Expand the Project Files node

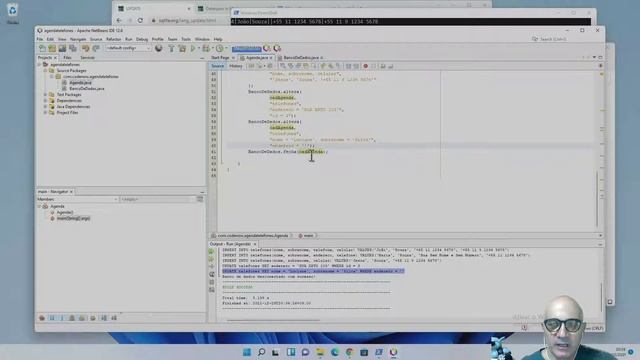click(45, 113)
